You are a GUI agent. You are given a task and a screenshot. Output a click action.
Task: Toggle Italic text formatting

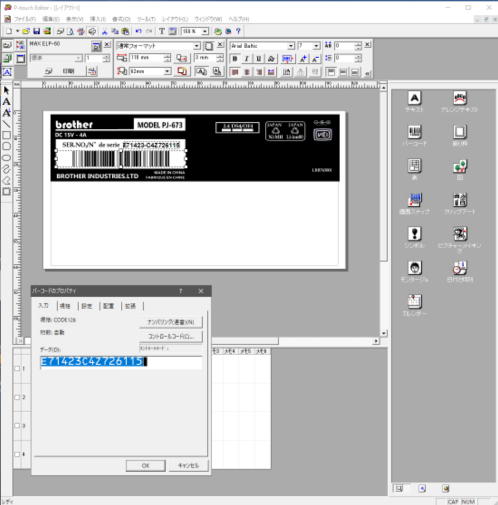point(247,59)
